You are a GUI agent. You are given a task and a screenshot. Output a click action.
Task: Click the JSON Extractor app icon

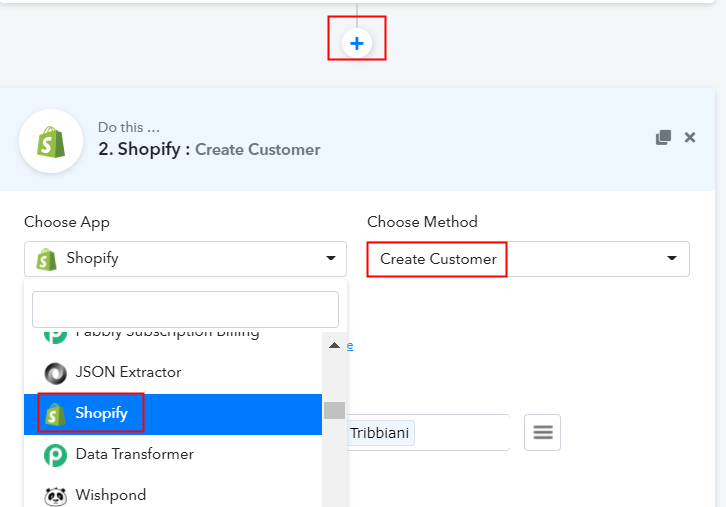tap(55, 373)
